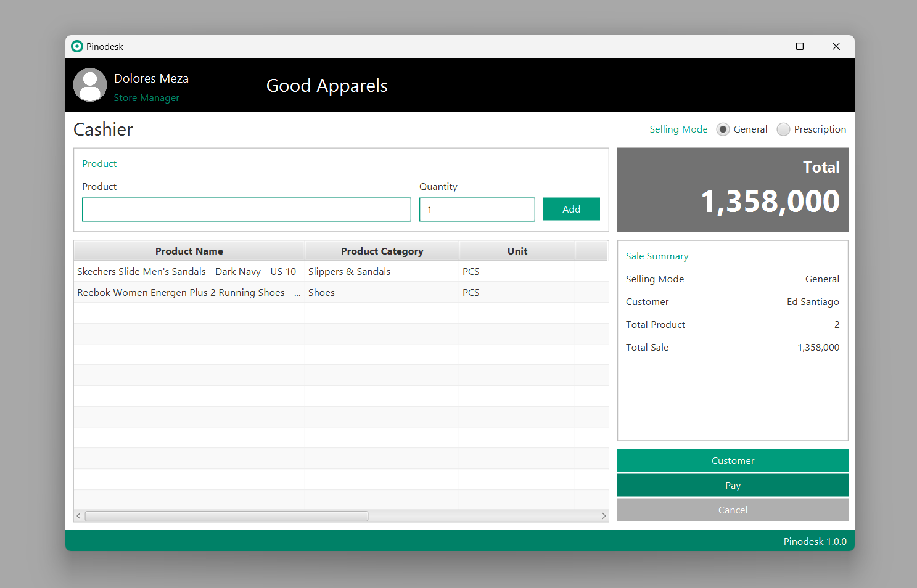The image size is (917, 588).
Task: Select the Prescription selling mode
Action: 783,129
